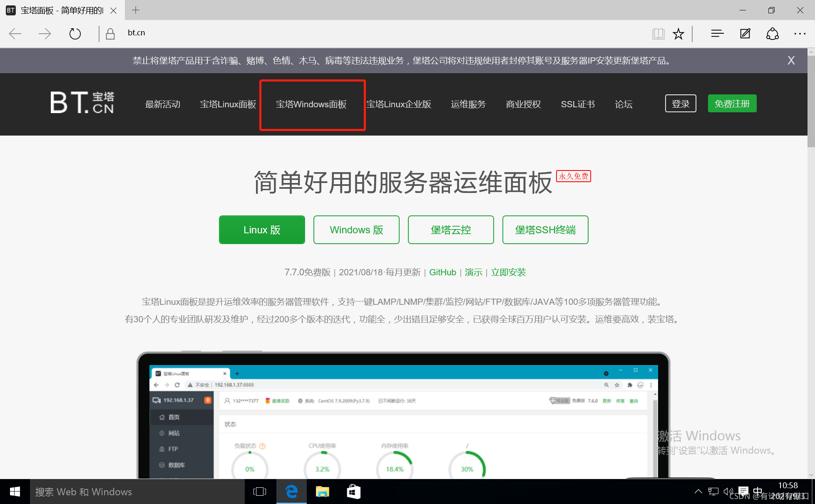Open File Explorer from taskbar
Screen dimensions: 815x504
323,492
